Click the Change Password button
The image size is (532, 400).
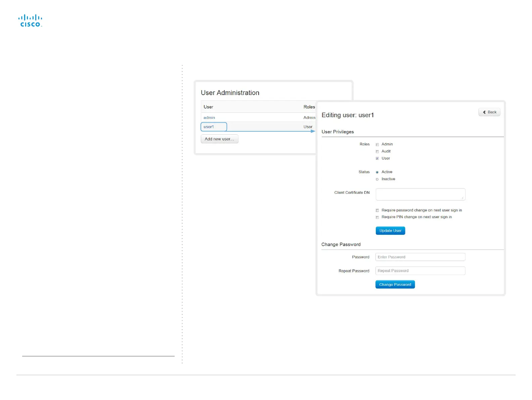point(395,284)
